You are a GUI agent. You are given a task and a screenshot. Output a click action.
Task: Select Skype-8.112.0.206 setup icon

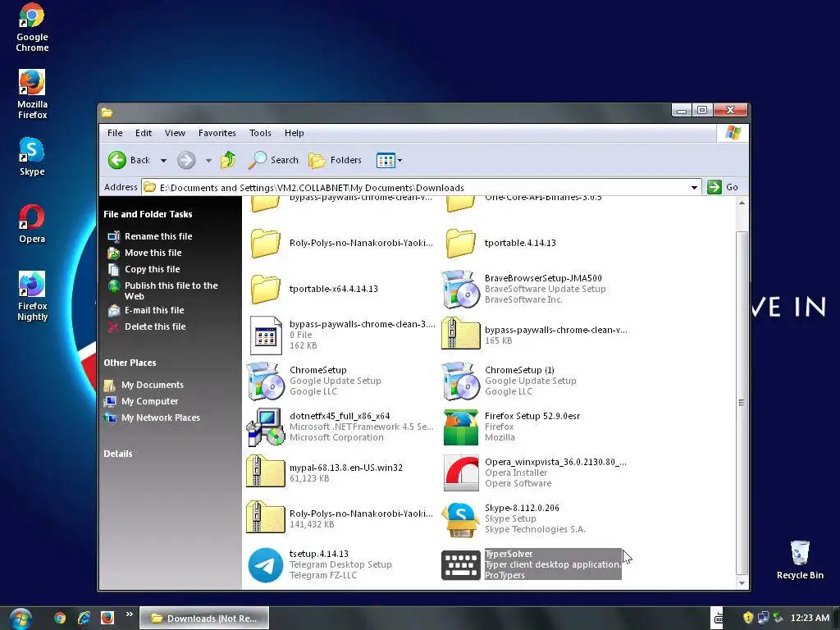tap(460, 519)
